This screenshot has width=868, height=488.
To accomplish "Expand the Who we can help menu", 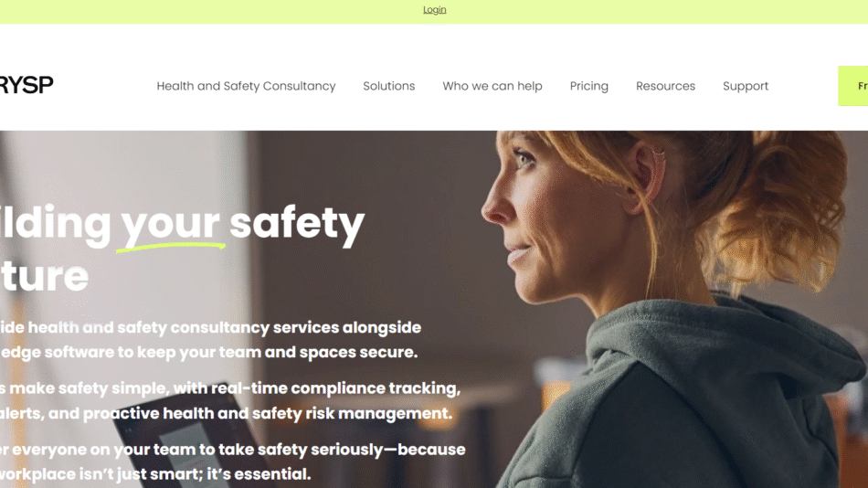I will tap(492, 86).
